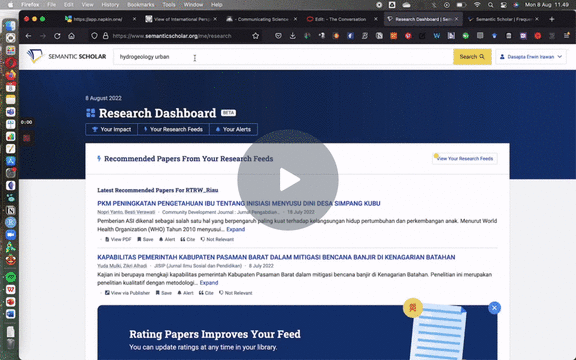Viewport: 576px width, 360px height.
Task: Open the Tools menu in the menu bar
Action: pos(169,5)
